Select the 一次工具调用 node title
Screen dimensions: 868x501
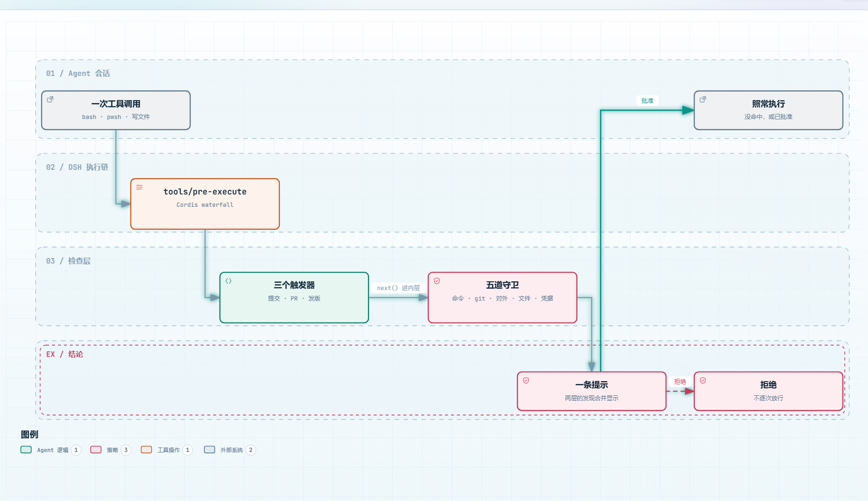tap(116, 104)
